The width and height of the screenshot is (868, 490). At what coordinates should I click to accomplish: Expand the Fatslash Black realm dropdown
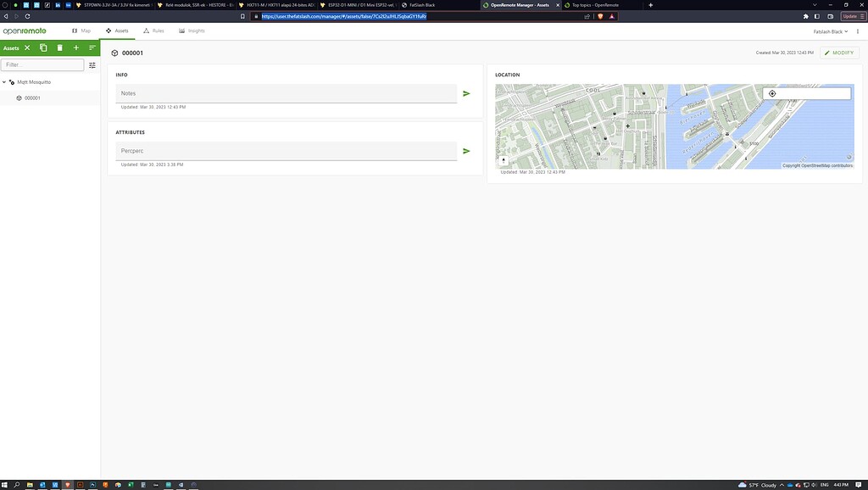pos(829,31)
